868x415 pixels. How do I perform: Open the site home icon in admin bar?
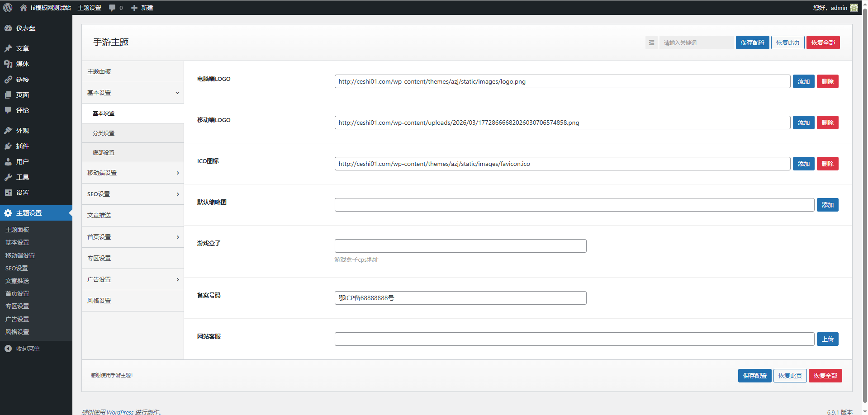[24, 8]
